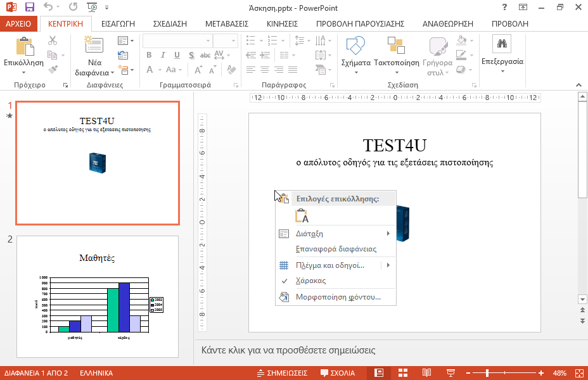This screenshot has height=380, width=588.
Task: Click the Επικόλληση clipboard paste icon
Action: pos(25,46)
